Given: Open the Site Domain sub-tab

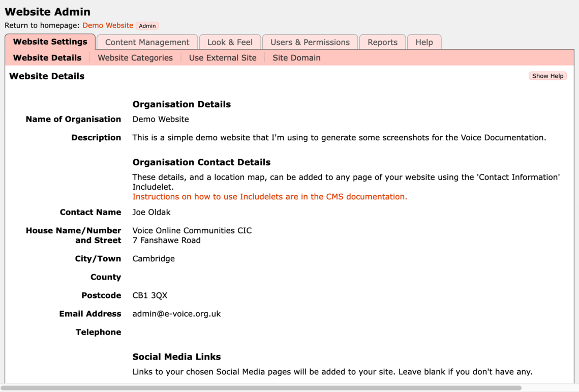Looking at the screenshot, I should pyautogui.click(x=296, y=58).
